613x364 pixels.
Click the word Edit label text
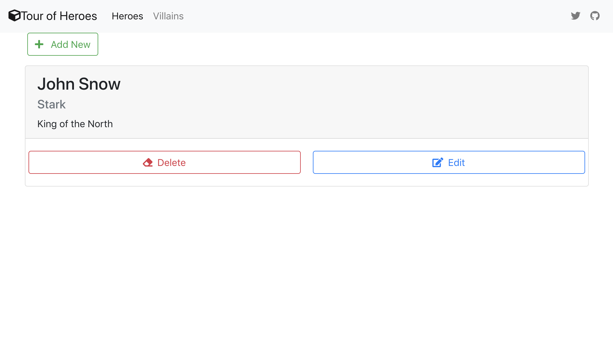tap(456, 163)
